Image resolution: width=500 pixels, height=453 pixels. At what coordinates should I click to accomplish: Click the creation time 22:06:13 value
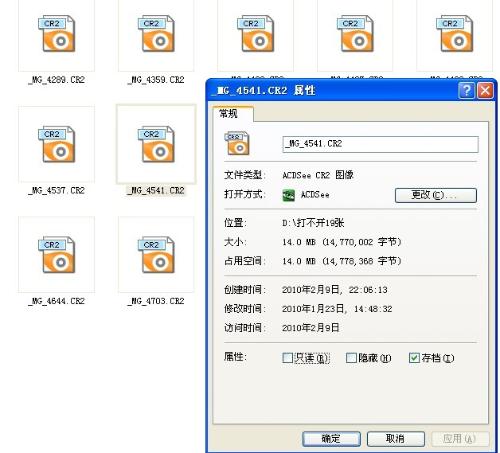coord(368,290)
